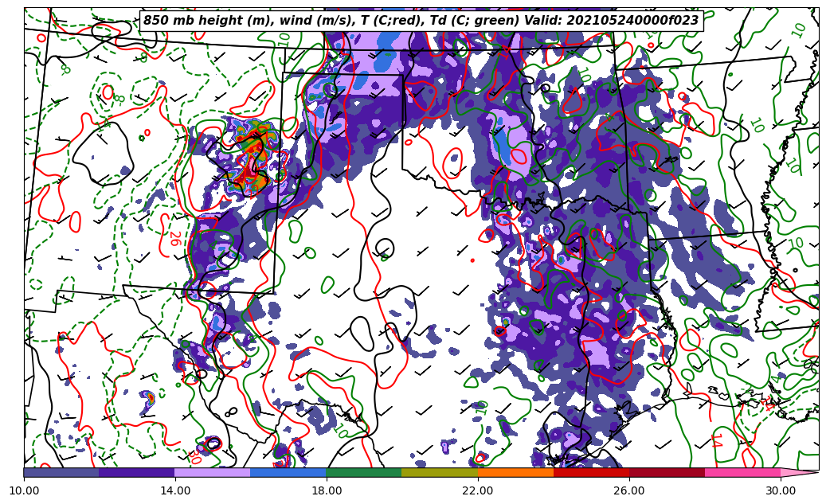Click the 14.00–16.00 lavender colorbar segment

coord(213,472)
